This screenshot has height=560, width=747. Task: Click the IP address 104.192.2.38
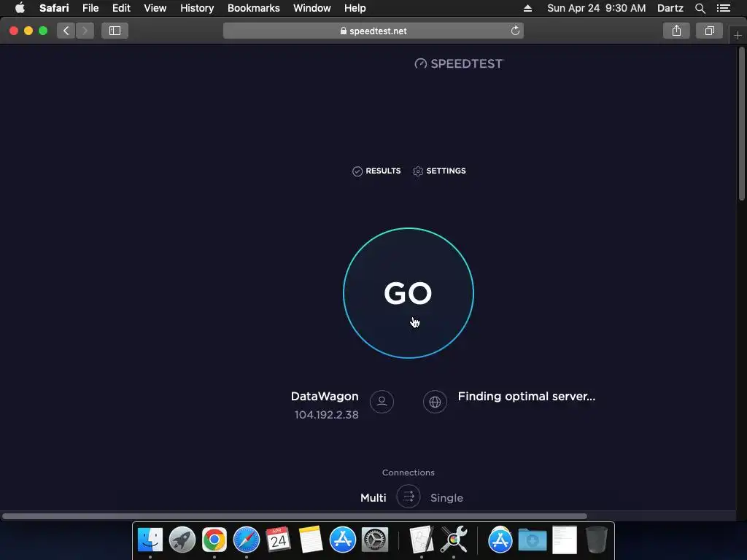(326, 415)
